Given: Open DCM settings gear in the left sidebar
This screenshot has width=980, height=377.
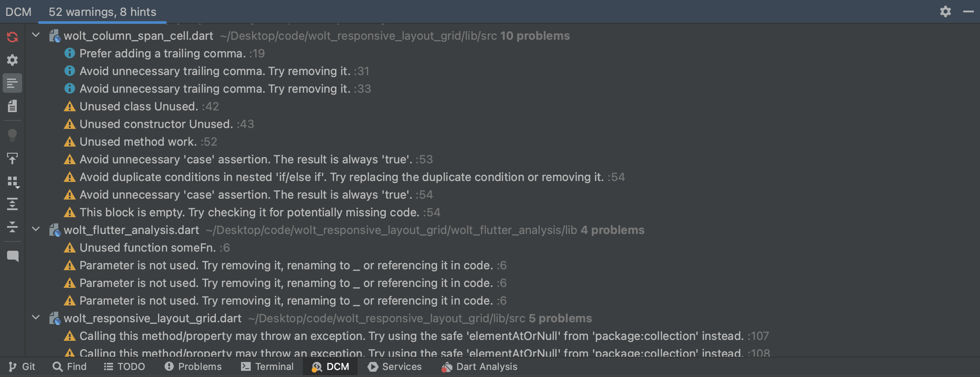Looking at the screenshot, I should coord(12,60).
